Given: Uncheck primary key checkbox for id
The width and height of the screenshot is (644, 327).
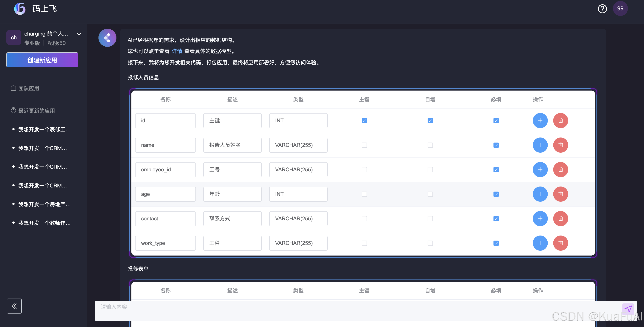Looking at the screenshot, I should click(x=364, y=121).
